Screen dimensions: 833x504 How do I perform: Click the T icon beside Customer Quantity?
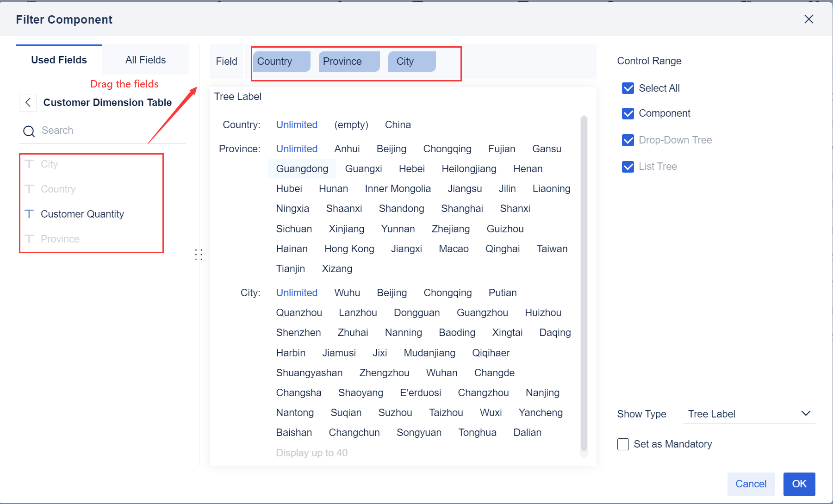pyautogui.click(x=29, y=214)
